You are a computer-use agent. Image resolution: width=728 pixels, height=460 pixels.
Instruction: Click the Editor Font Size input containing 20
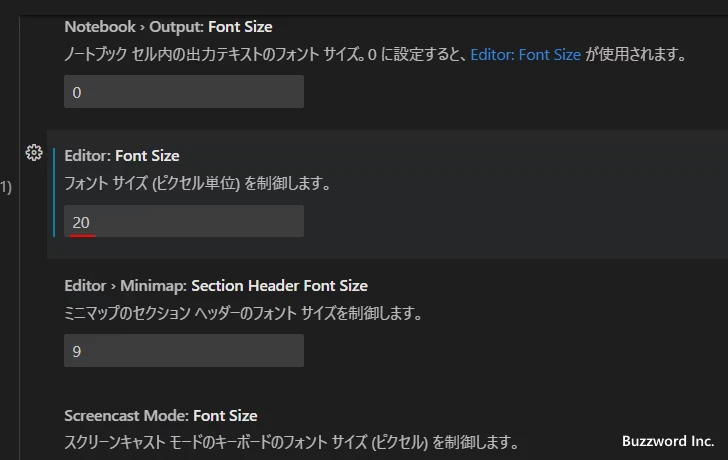coord(184,221)
